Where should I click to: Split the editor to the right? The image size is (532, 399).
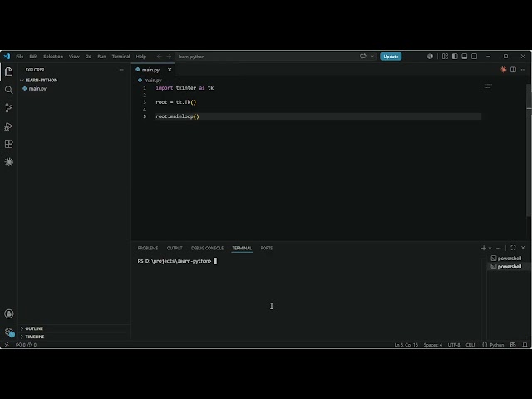pos(514,70)
